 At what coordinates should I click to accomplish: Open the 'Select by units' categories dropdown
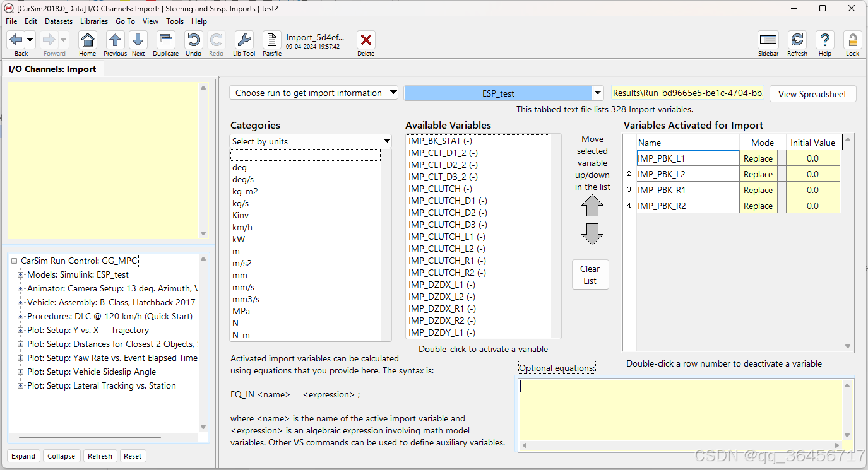coord(311,141)
